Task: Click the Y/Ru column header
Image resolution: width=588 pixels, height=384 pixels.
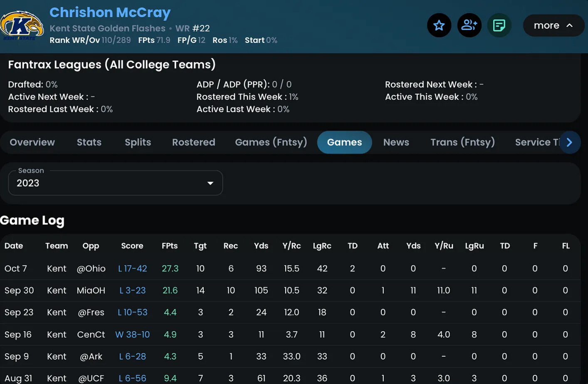Action: [x=444, y=246]
